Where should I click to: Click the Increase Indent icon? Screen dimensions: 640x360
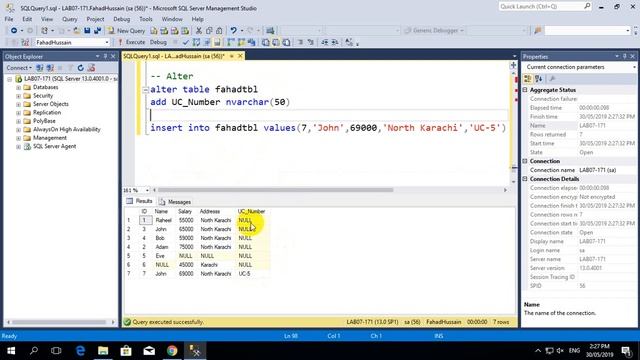coord(335,42)
